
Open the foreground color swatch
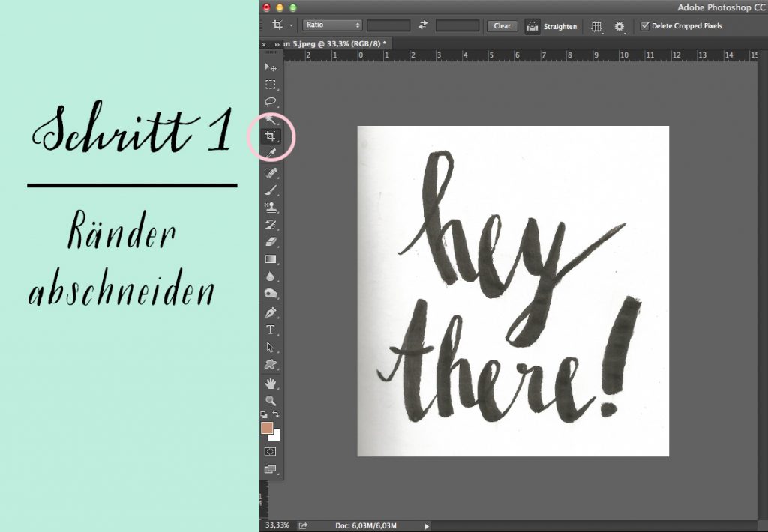click(266, 429)
